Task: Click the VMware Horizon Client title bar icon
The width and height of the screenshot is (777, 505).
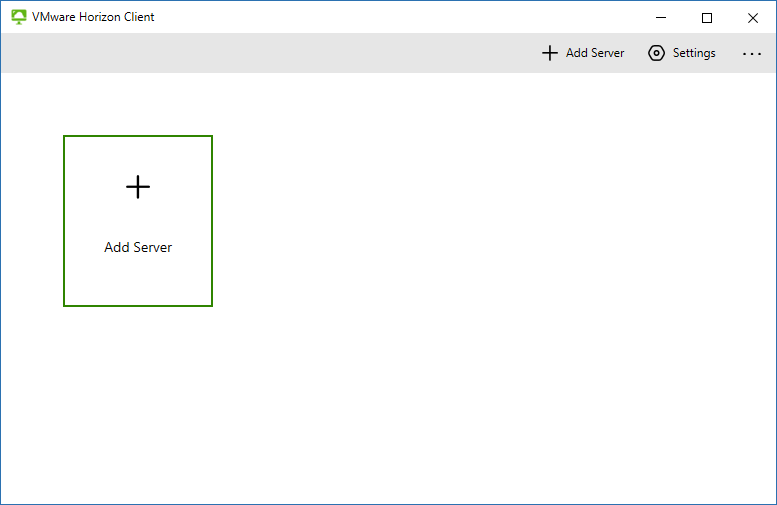Action: coord(19,17)
